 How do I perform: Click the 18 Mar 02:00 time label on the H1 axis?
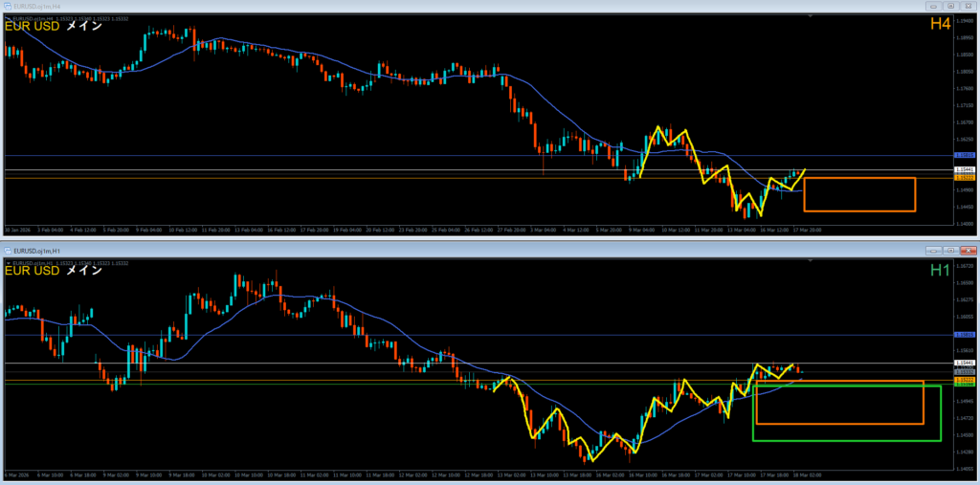tap(806, 474)
